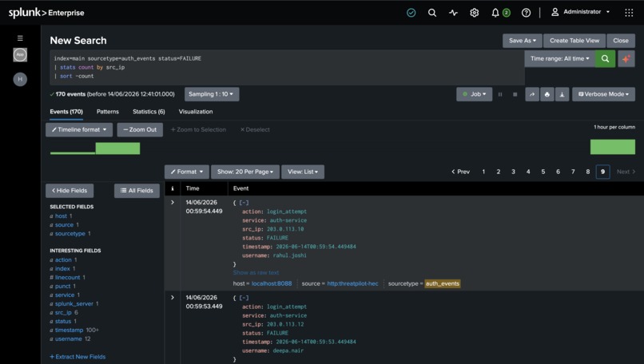Open the notifications bell

pyautogui.click(x=495, y=13)
